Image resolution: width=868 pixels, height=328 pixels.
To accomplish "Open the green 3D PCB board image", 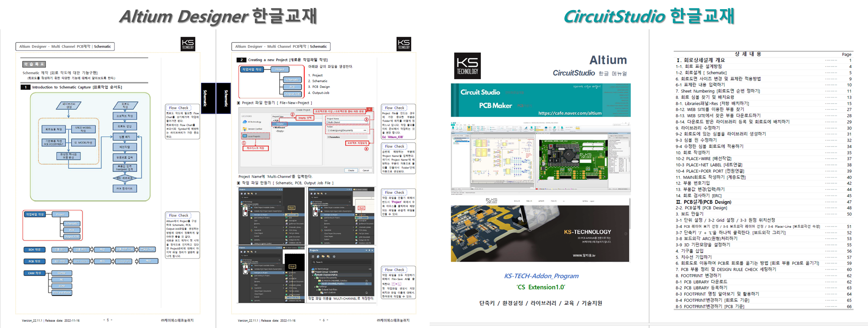I will coord(573,160).
